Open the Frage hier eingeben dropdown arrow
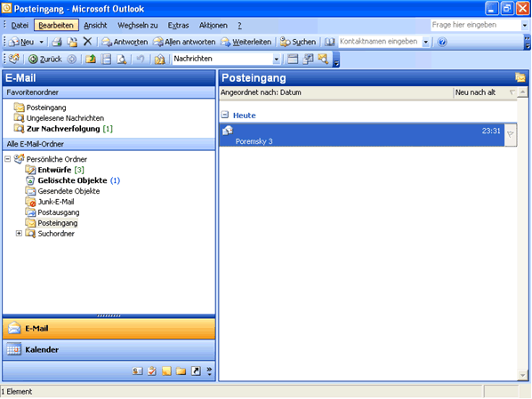The height and width of the screenshot is (399, 532). click(525, 26)
